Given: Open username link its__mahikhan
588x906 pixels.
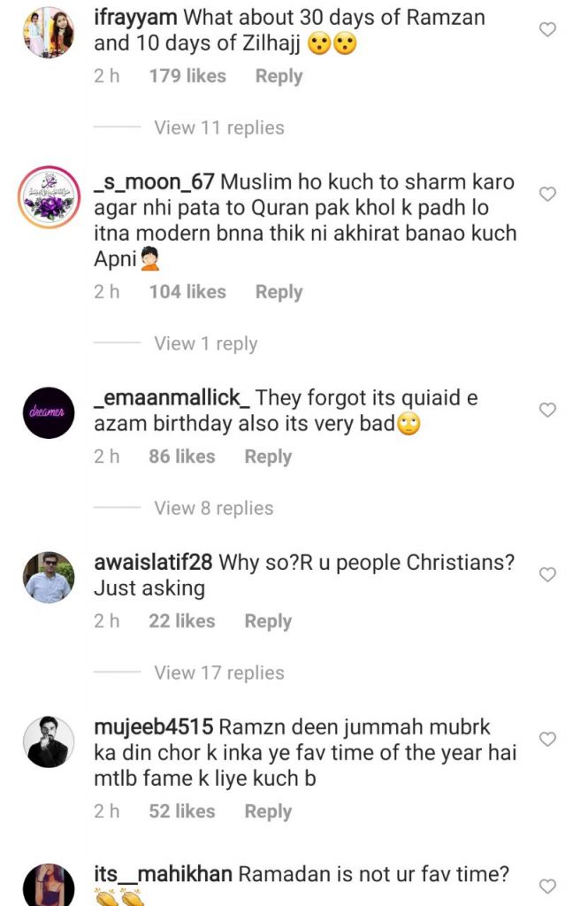Looking at the screenshot, I should click(163, 873).
